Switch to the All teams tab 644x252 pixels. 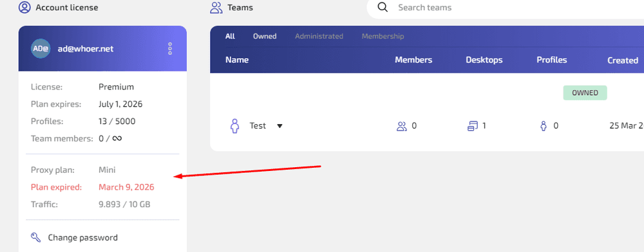pos(230,36)
